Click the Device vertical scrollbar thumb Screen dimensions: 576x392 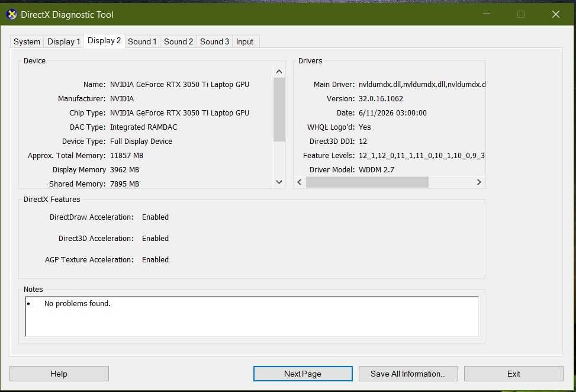[279, 109]
